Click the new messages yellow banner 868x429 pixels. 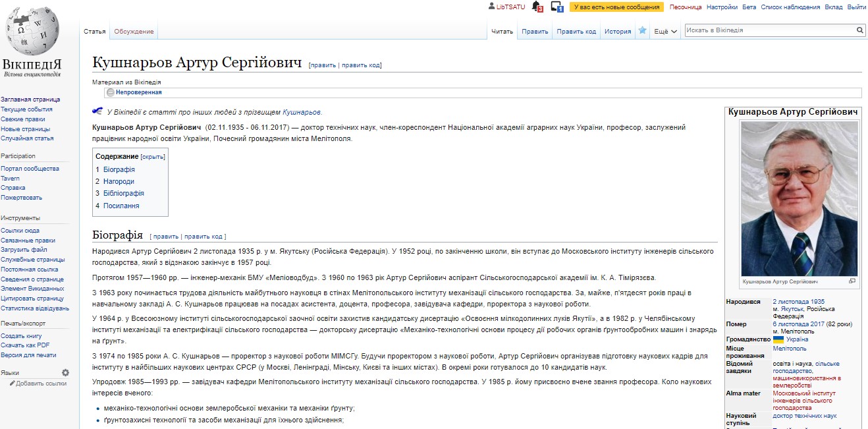(x=616, y=7)
